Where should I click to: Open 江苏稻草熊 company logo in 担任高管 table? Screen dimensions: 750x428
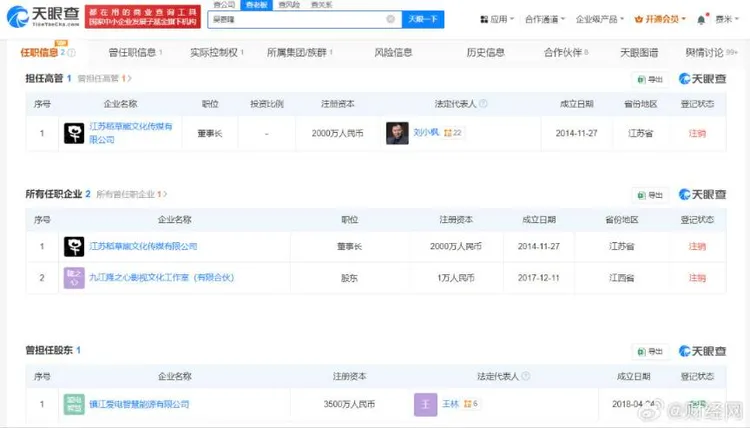coord(74,133)
